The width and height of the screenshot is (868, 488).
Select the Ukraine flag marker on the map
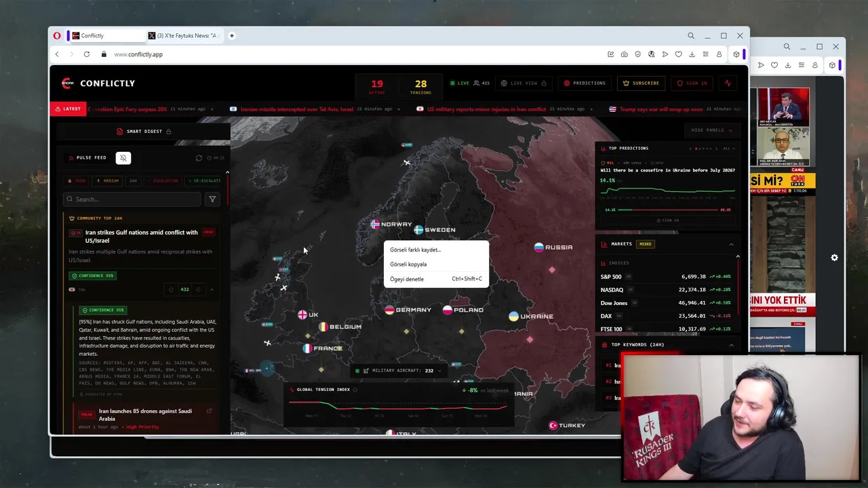coord(514,317)
